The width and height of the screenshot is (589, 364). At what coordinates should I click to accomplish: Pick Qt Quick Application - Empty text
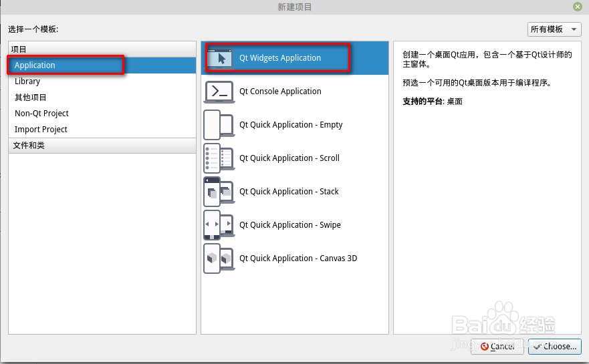(291, 125)
